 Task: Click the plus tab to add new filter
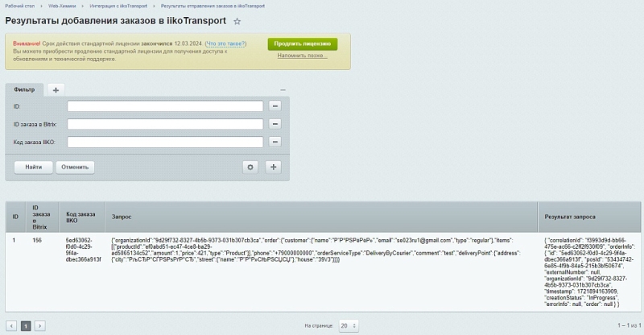point(56,89)
